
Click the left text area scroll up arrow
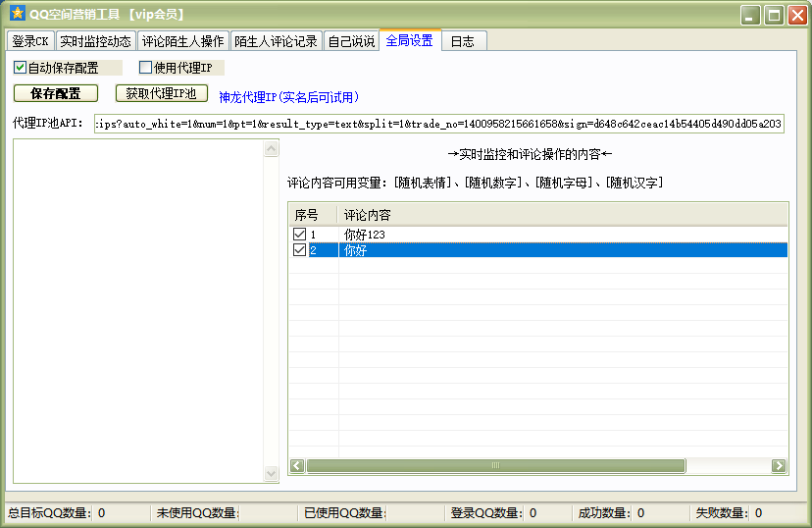point(272,149)
